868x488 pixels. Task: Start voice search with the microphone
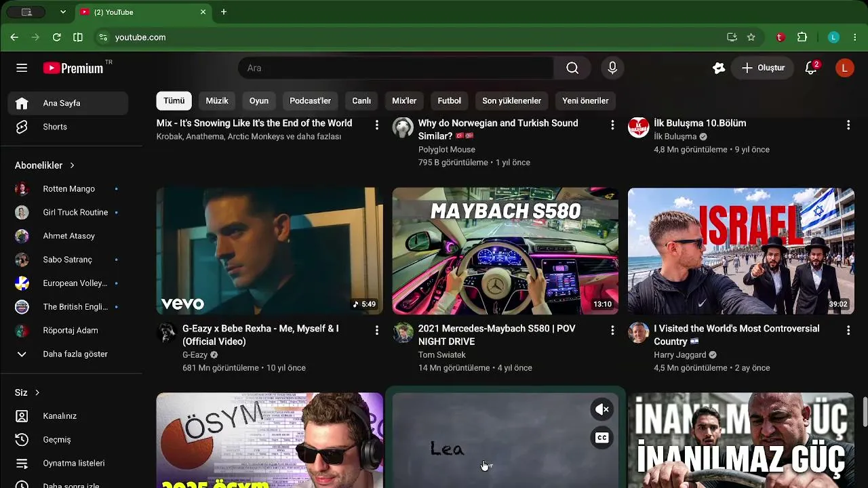pyautogui.click(x=612, y=68)
